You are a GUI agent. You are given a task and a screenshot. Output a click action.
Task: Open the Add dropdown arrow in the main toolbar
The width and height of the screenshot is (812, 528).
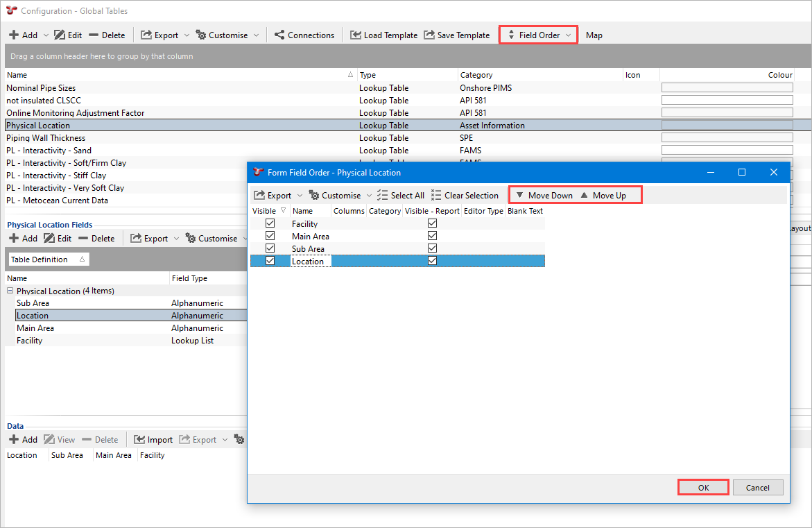coord(46,35)
